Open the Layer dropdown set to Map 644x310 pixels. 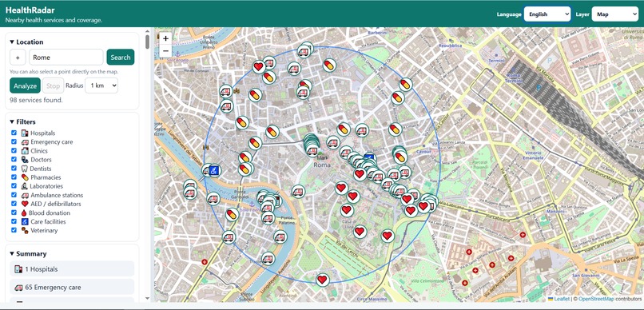pos(615,14)
